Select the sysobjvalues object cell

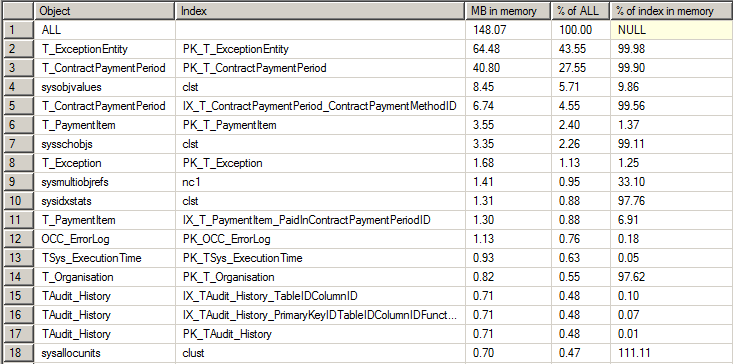[105, 87]
